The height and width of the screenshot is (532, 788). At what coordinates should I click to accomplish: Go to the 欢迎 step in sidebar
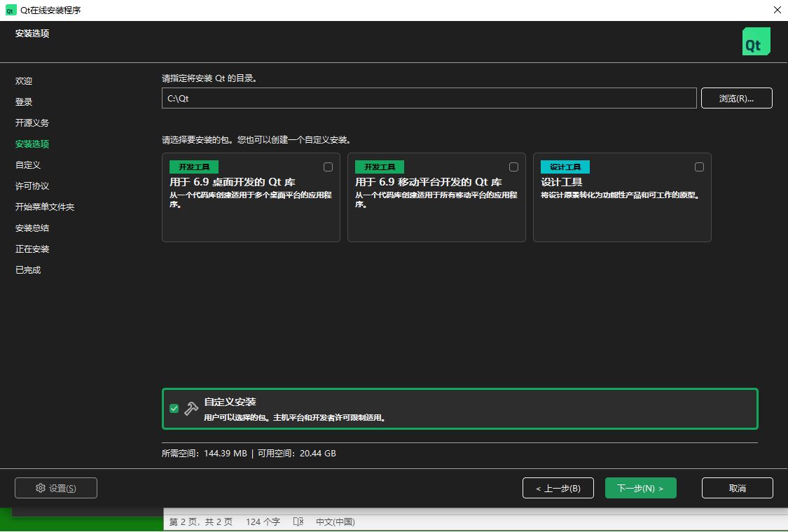pos(24,81)
